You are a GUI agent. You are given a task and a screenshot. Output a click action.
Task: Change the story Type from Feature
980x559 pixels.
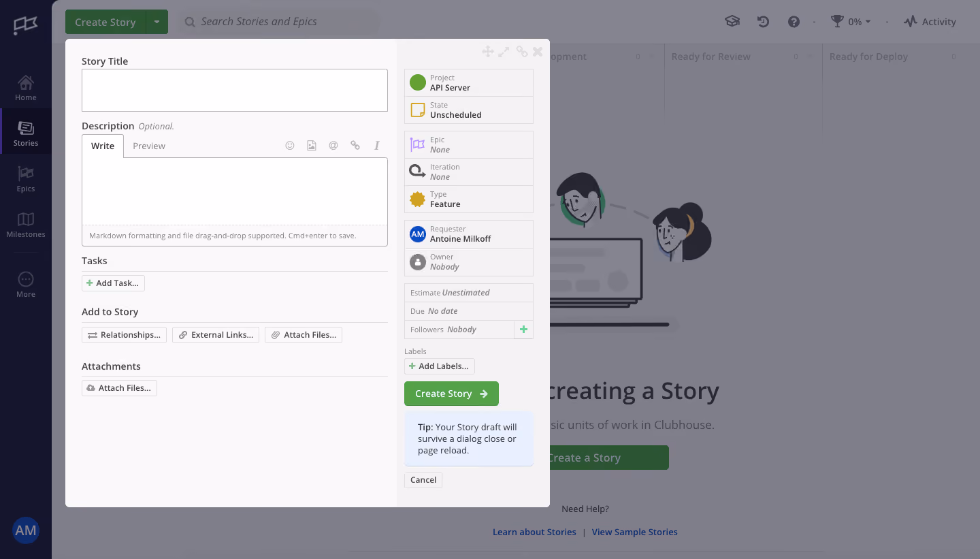469,199
